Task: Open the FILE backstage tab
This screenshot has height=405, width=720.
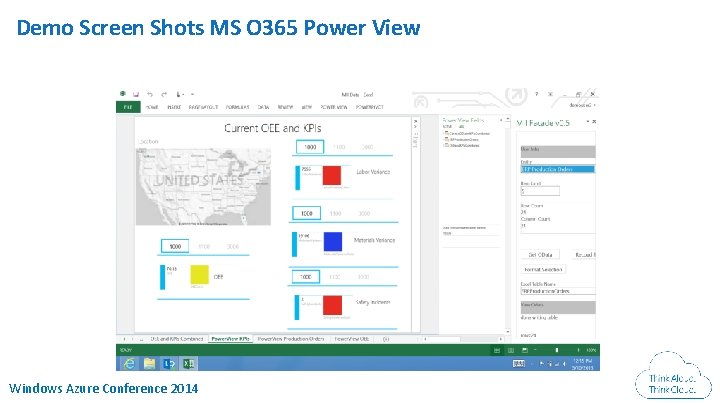Action: coord(128,107)
